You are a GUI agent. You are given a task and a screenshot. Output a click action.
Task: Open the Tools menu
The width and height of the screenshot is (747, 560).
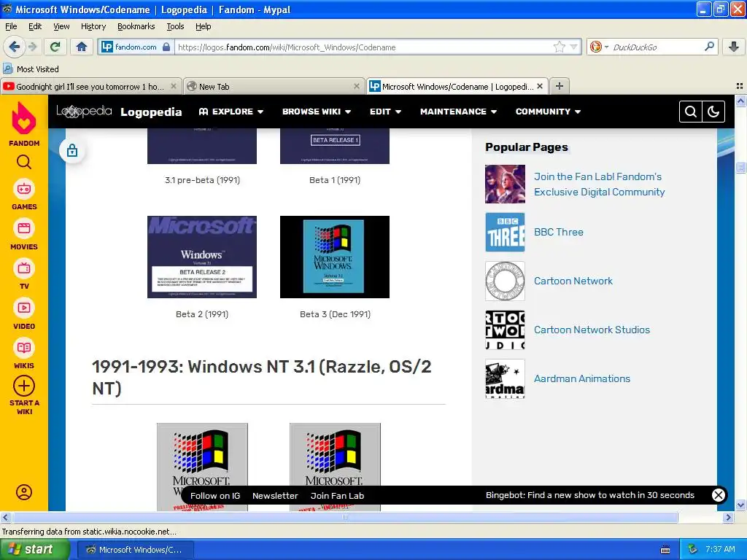[x=175, y=26]
